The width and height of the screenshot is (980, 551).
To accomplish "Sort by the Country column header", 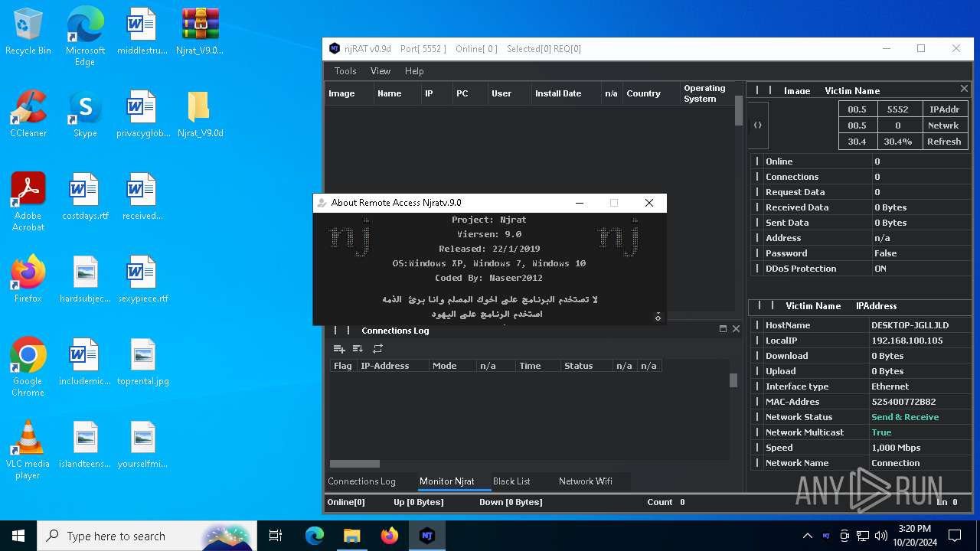I will click(x=651, y=93).
